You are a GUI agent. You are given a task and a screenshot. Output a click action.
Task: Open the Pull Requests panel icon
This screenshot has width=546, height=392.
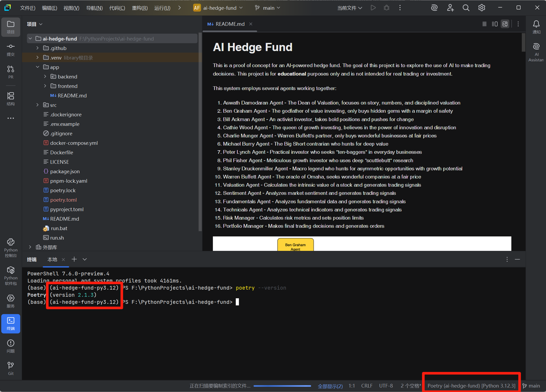pos(11,72)
